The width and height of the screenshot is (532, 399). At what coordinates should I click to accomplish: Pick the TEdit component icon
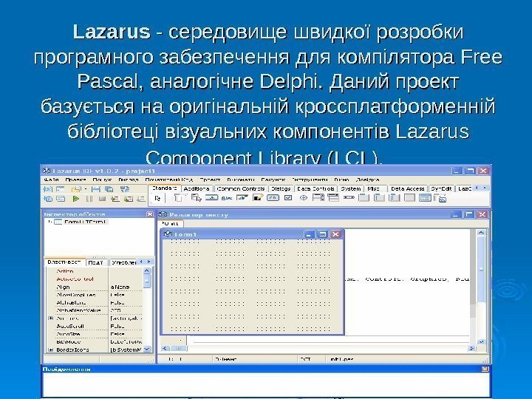pos(242,197)
